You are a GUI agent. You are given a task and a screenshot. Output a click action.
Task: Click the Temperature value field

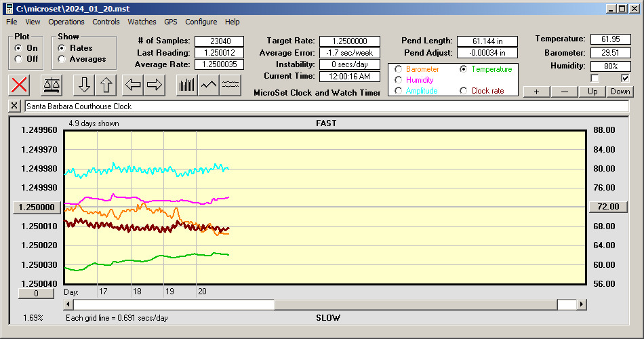(610, 39)
